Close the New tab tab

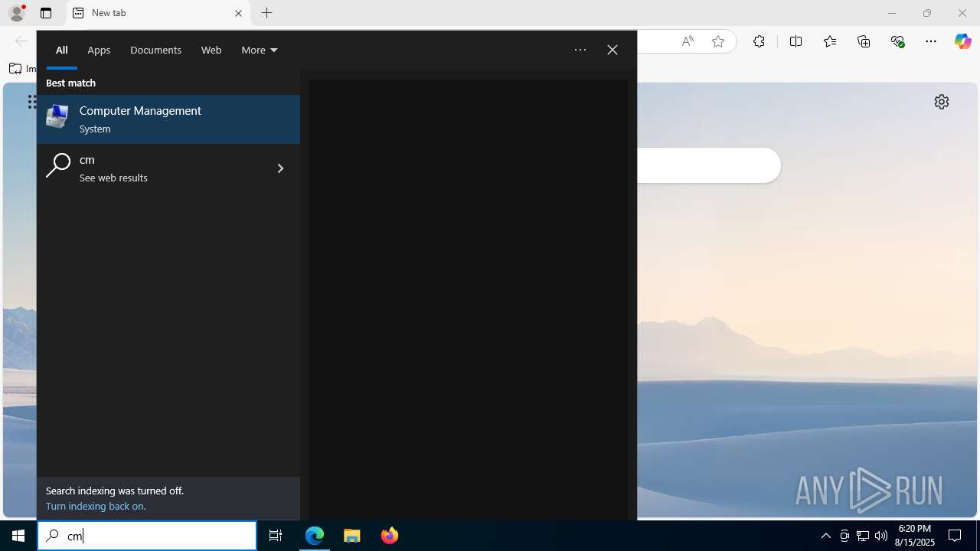point(238,13)
